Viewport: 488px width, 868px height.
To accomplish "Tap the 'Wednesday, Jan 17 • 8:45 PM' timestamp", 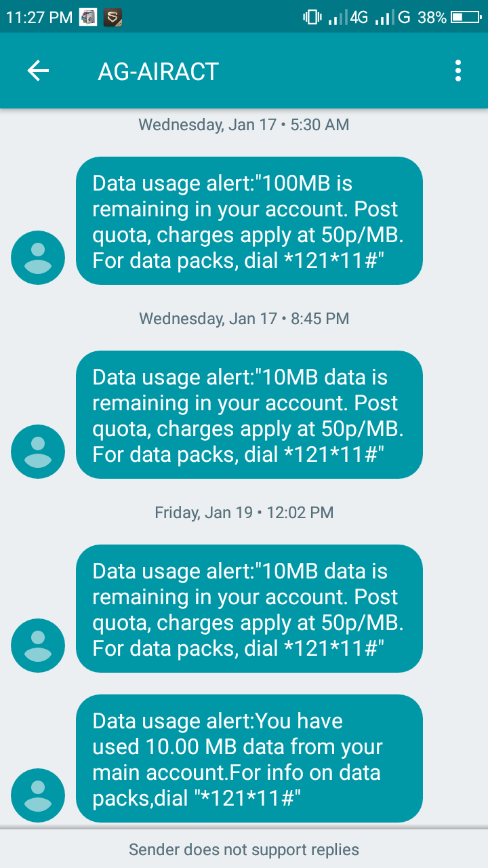I will click(x=244, y=319).
